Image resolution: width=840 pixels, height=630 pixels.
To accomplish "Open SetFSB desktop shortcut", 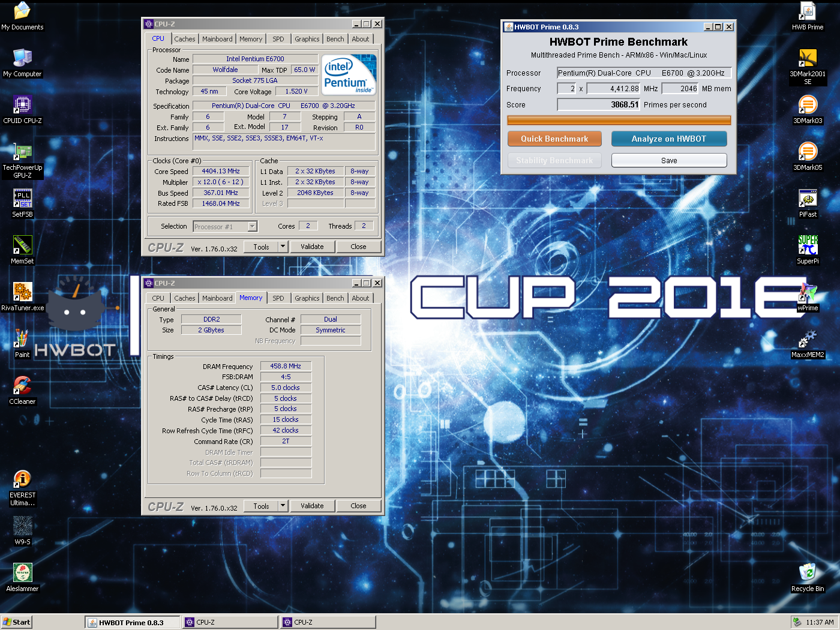I will coord(22,203).
